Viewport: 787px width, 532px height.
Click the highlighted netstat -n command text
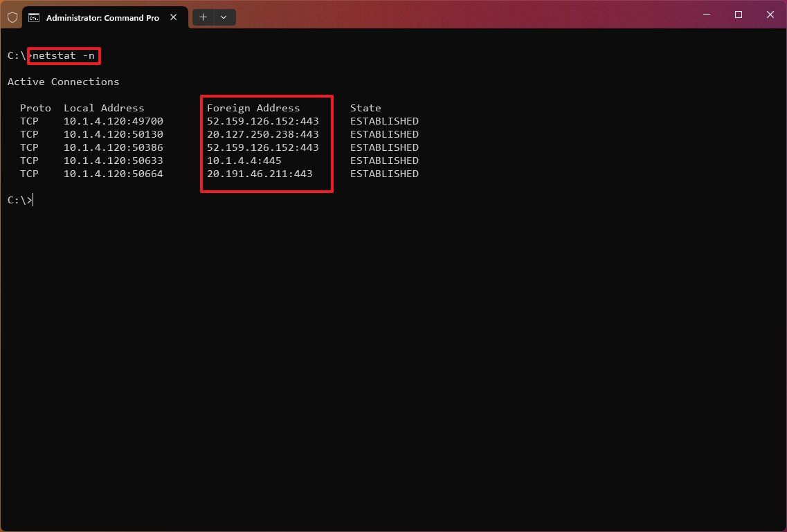point(64,55)
